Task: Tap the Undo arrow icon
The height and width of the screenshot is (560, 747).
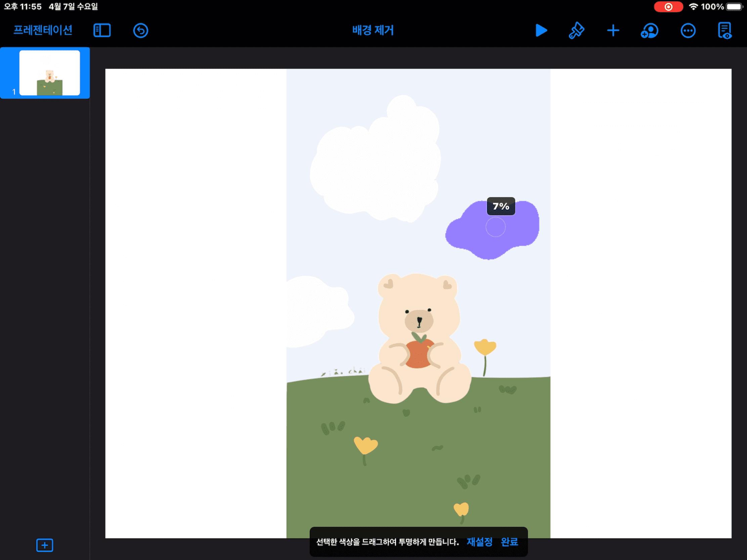Action: coord(140,30)
